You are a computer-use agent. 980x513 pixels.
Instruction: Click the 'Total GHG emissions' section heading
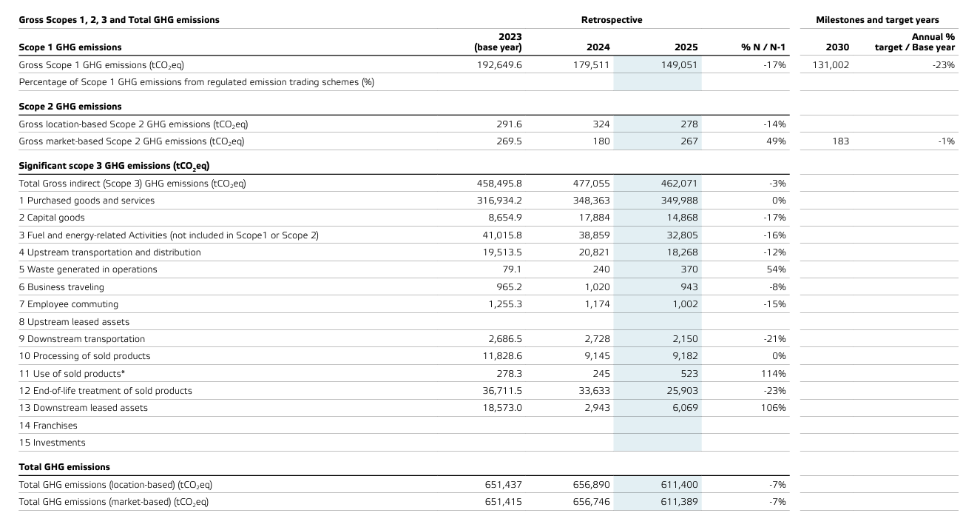point(64,467)
